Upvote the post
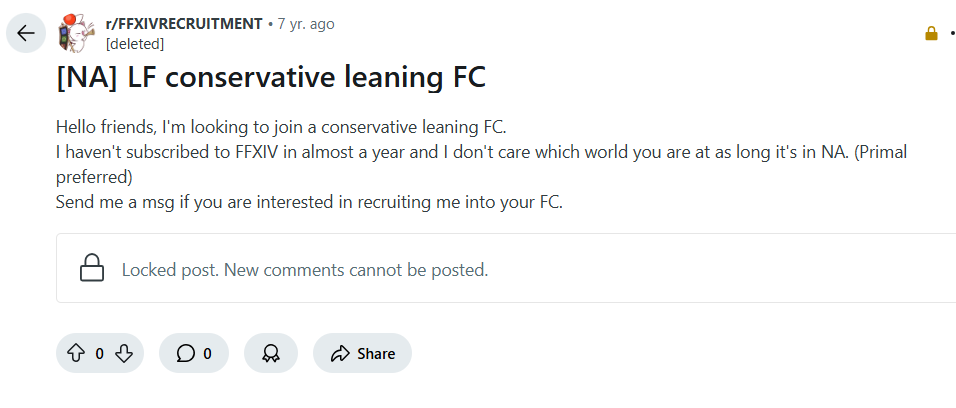Image resolution: width=956 pixels, height=408 pixels. point(76,353)
